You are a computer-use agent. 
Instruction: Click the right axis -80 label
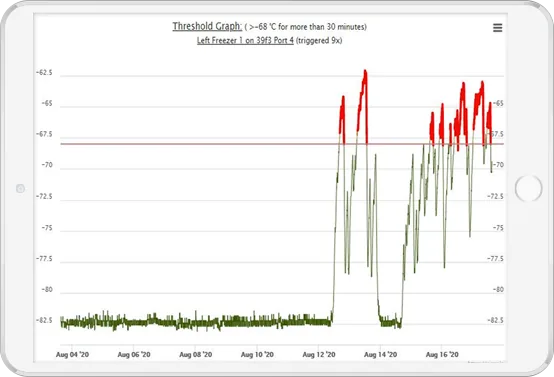498,289
